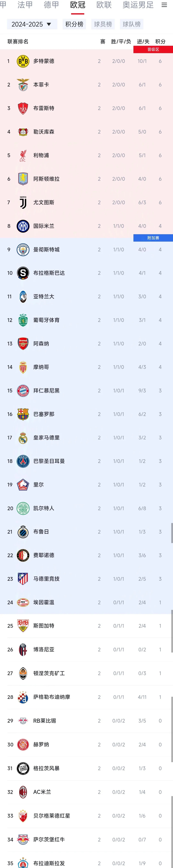Click the Liverpool club crest
The image size is (173, 868).
(x=23, y=155)
